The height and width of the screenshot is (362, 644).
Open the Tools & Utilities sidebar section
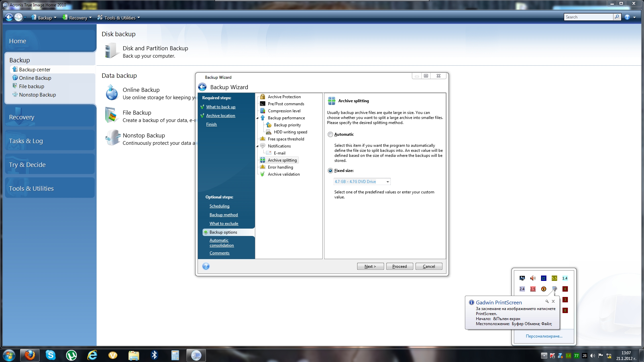coord(50,189)
